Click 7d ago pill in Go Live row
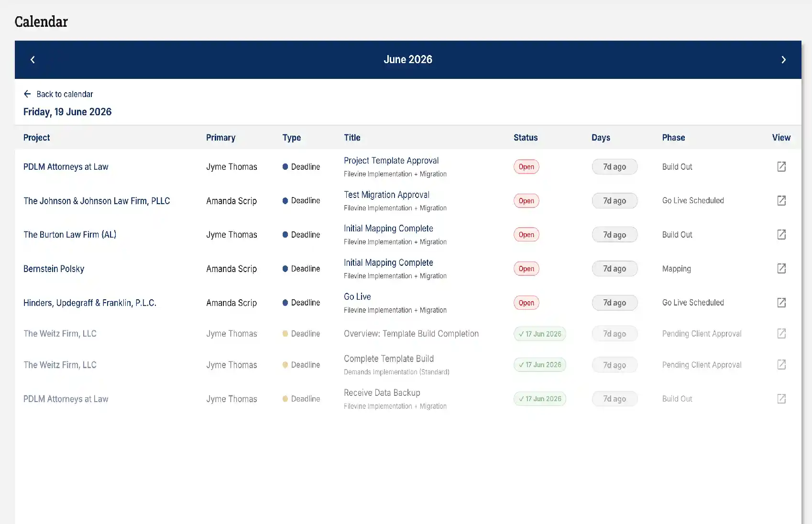Image resolution: width=812 pixels, height=524 pixels. (x=614, y=303)
